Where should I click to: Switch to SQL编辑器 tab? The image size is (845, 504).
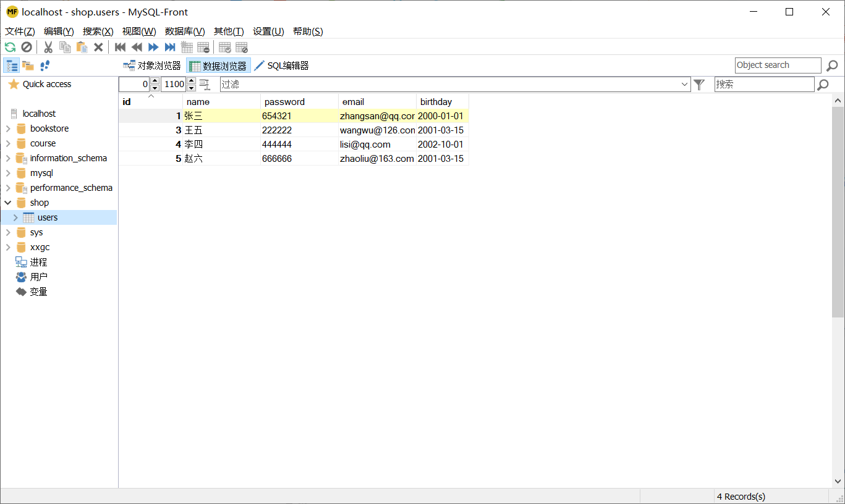281,65
